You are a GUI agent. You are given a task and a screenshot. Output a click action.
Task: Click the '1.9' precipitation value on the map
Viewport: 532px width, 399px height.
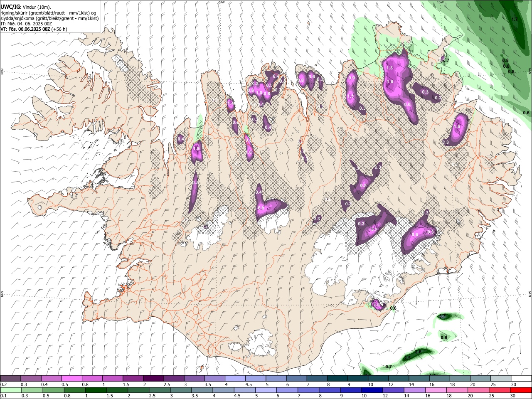point(197,148)
